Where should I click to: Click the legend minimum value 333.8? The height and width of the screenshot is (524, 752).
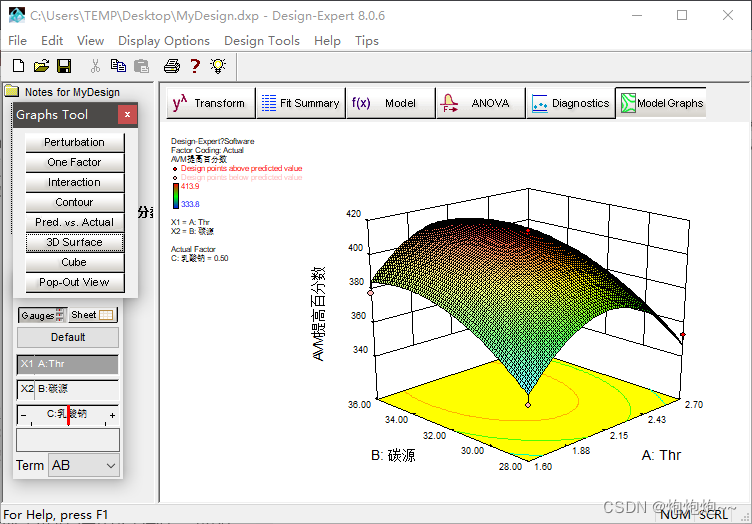pos(190,204)
